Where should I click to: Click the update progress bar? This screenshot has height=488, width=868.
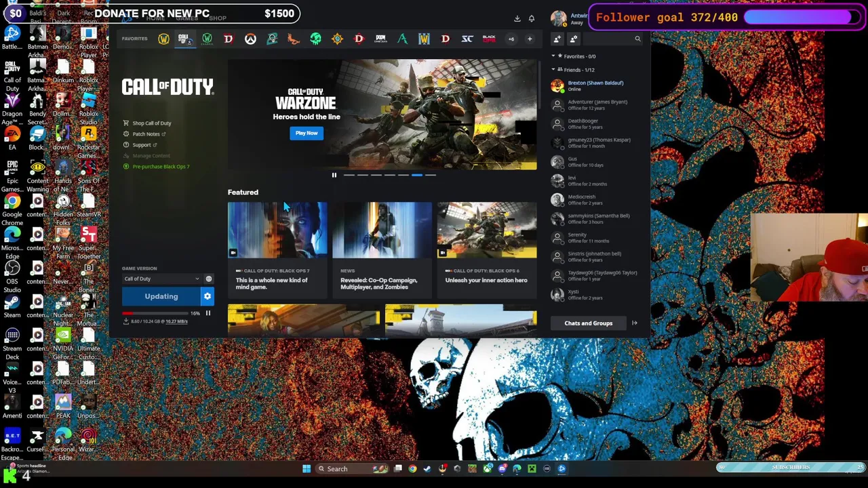(156, 313)
